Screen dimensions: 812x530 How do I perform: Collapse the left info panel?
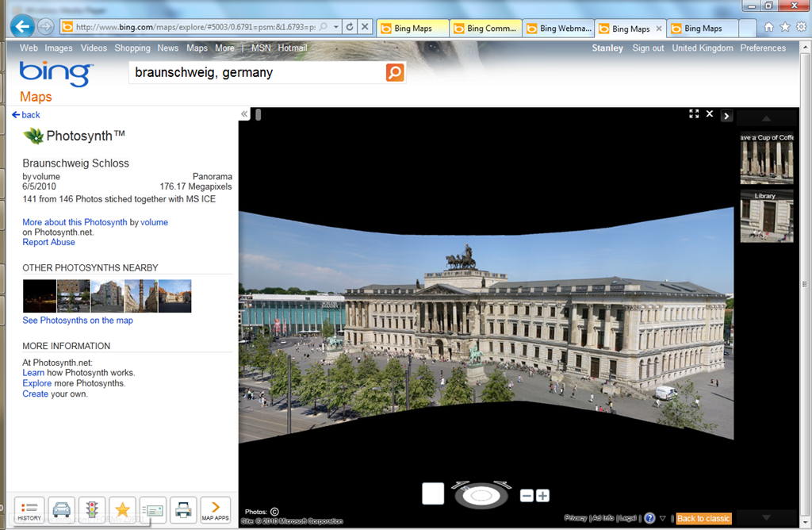point(244,114)
